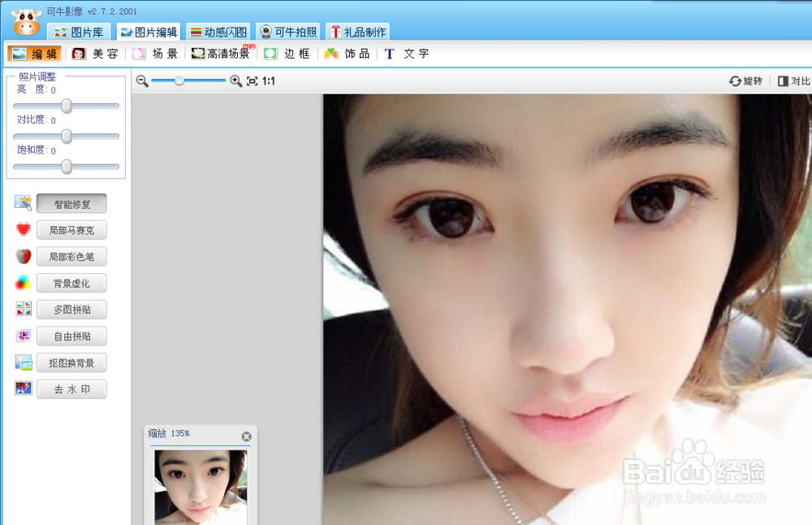Click the 多图拼贴 button

(x=71, y=310)
